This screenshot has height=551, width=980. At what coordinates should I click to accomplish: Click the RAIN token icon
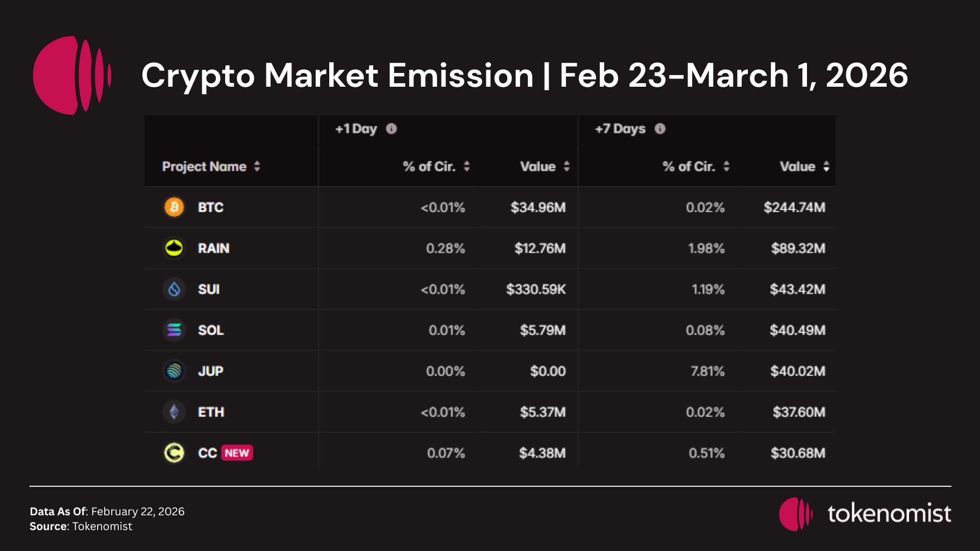coord(174,248)
